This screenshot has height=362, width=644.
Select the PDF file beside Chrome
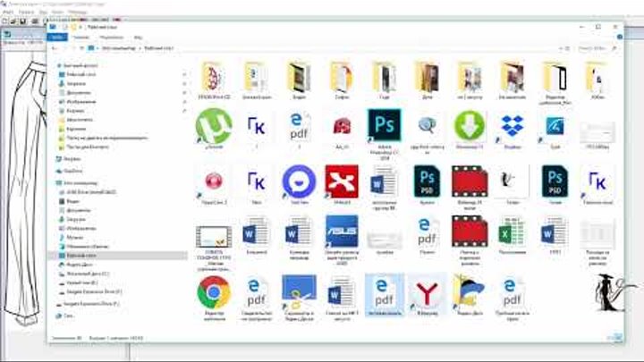click(x=257, y=292)
